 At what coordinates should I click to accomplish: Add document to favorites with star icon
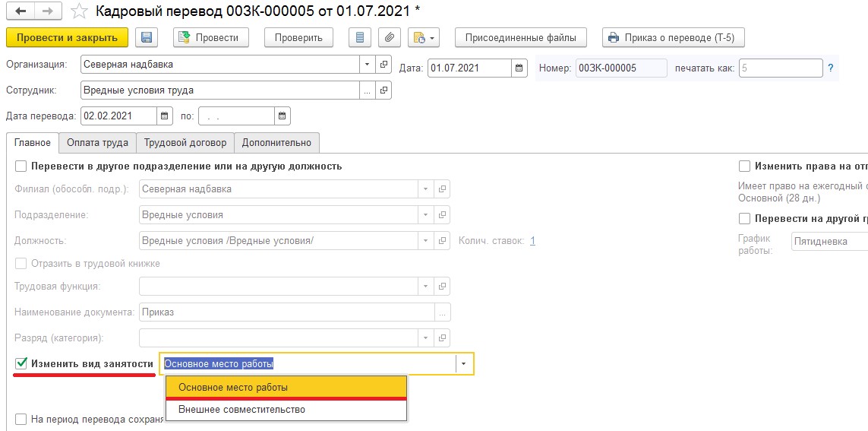tap(80, 11)
